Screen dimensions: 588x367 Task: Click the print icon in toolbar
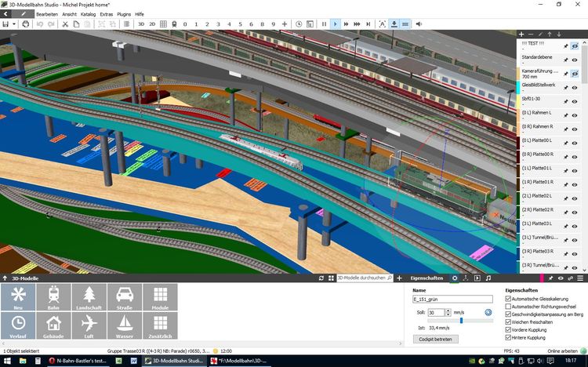click(25, 24)
